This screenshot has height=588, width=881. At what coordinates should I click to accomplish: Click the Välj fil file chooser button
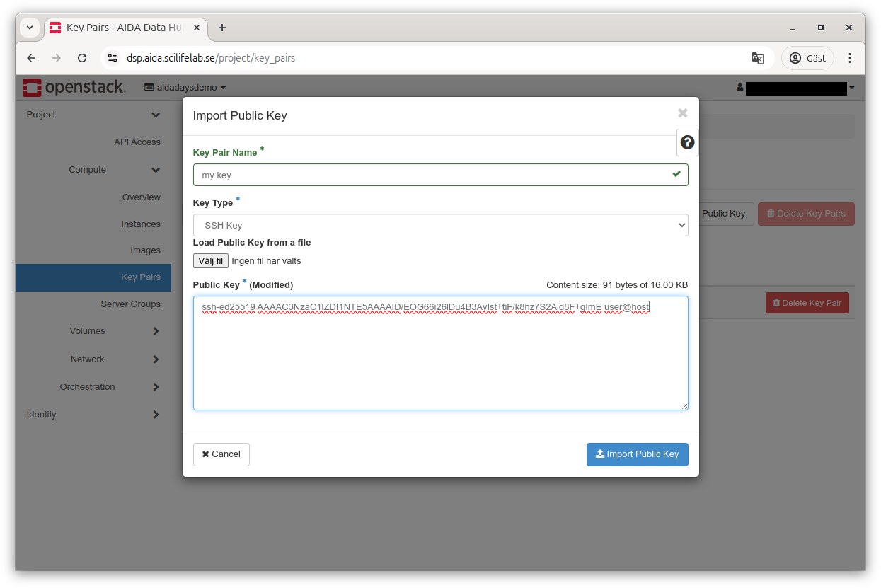pos(211,260)
